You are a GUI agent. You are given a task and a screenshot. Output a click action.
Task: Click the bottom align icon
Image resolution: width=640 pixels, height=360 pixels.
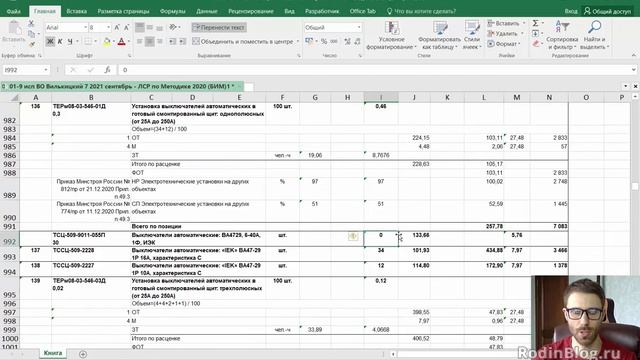pos(159,27)
